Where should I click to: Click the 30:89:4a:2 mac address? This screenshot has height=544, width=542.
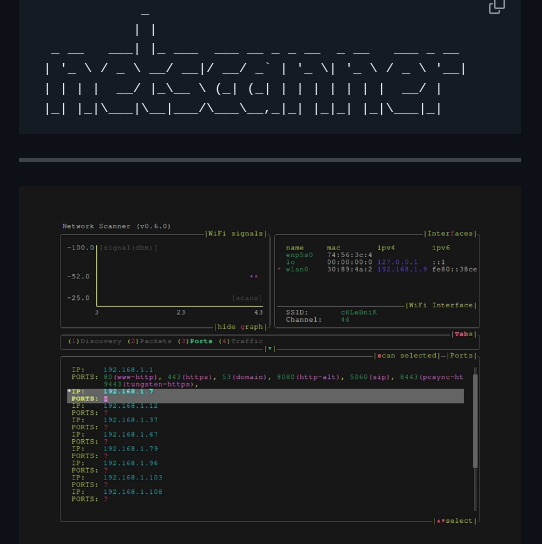click(349, 270)
